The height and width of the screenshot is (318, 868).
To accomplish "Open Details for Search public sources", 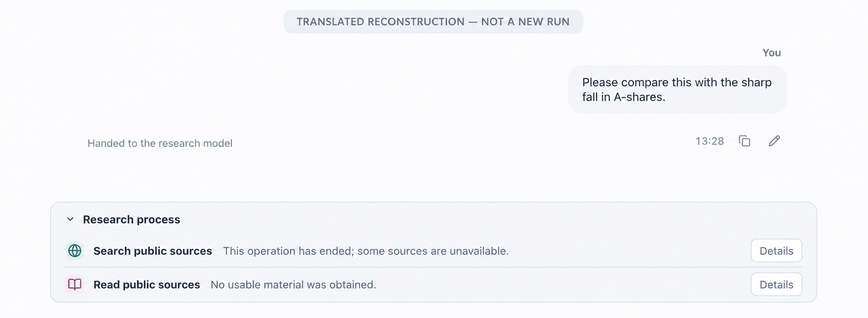I will coord(776,251).
